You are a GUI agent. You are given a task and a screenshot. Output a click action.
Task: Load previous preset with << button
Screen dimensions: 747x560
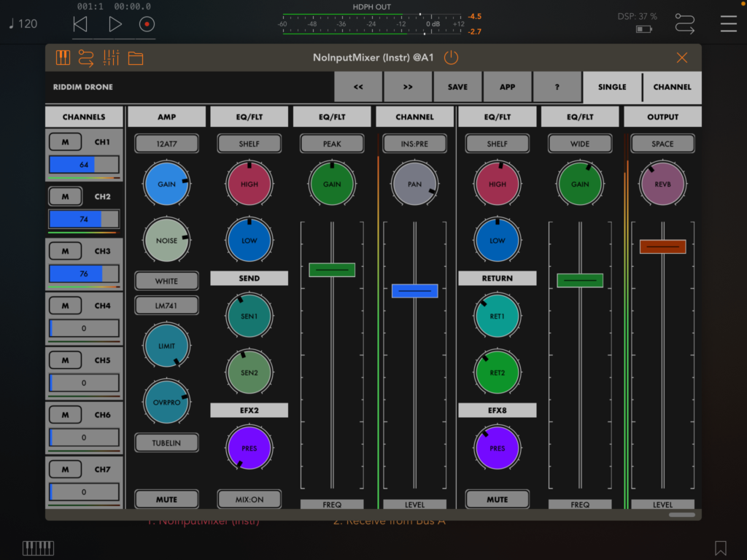358,87
